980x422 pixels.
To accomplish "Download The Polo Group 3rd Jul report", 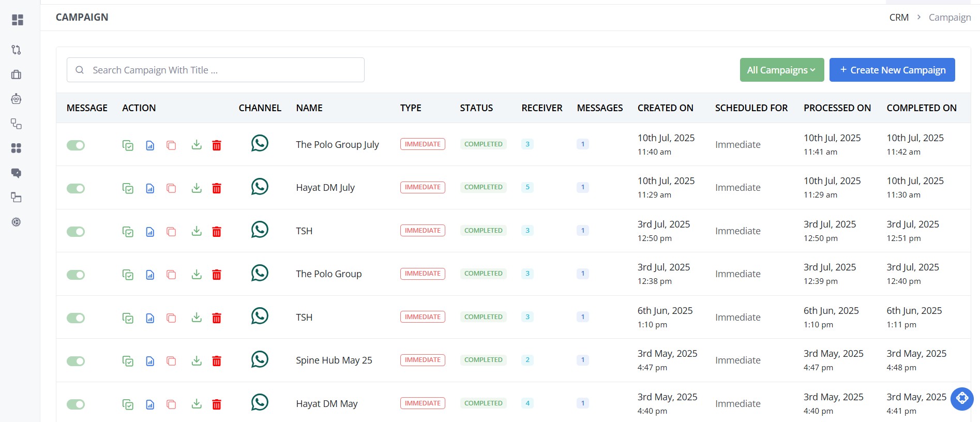I will click(197, 275).
